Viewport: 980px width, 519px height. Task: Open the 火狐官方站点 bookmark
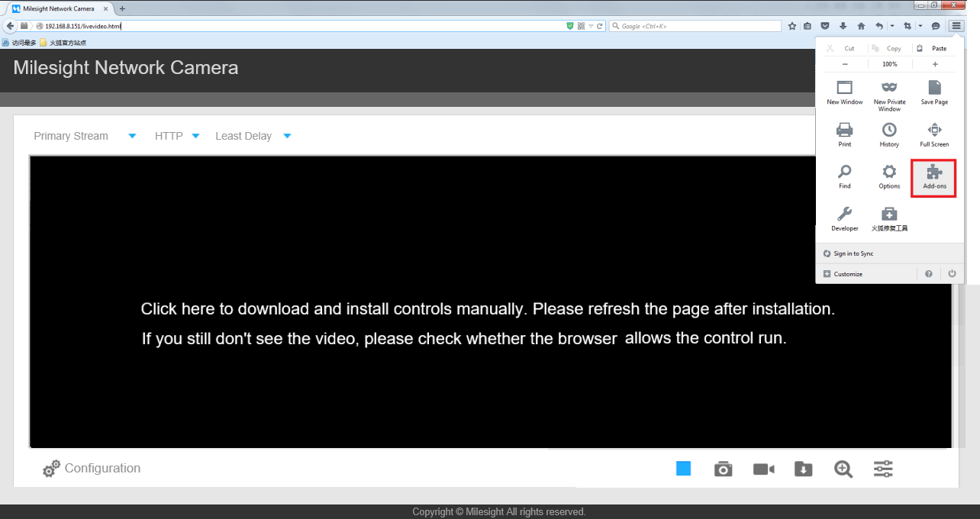point(63,43)
